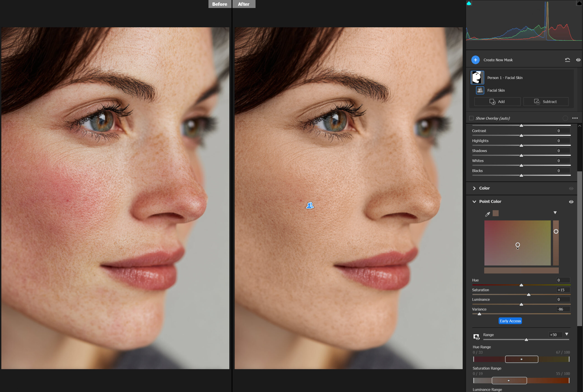The image size is (583, 392).
Task: Select the Point Color eyedropper tool
Action: coord(487,214)
